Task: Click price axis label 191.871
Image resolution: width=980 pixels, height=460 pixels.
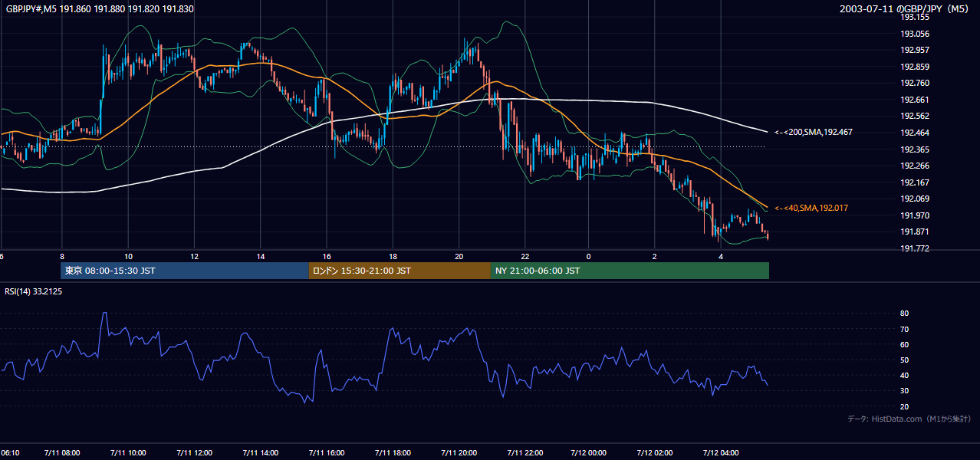Action: [915, 232]
